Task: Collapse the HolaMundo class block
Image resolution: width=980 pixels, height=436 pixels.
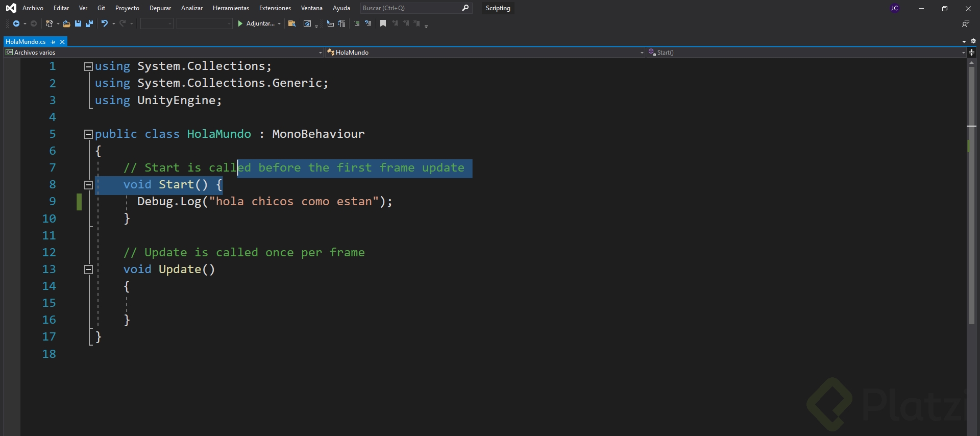Action: [x=88, y=134]
